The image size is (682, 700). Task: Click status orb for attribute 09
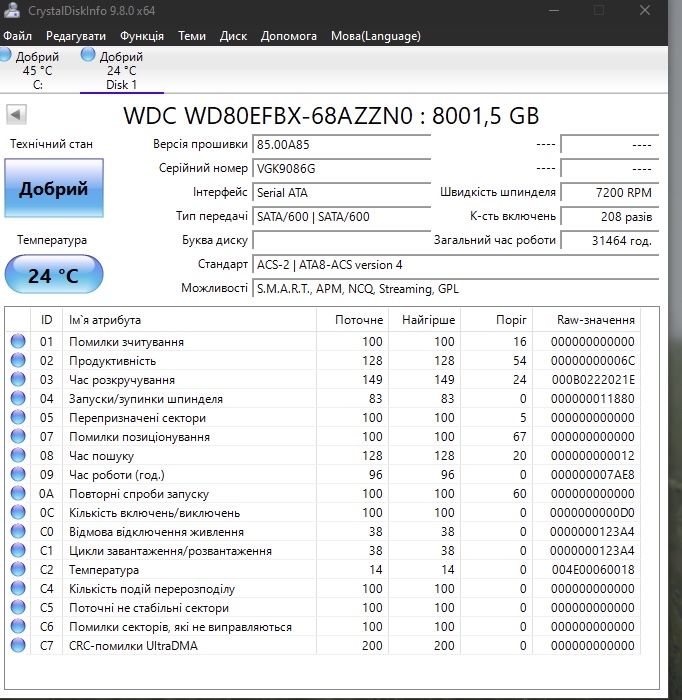pyautogui.click(x=18, y=474)
